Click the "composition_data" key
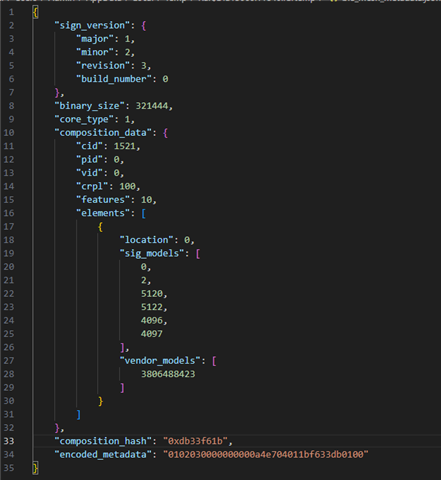 103,133
